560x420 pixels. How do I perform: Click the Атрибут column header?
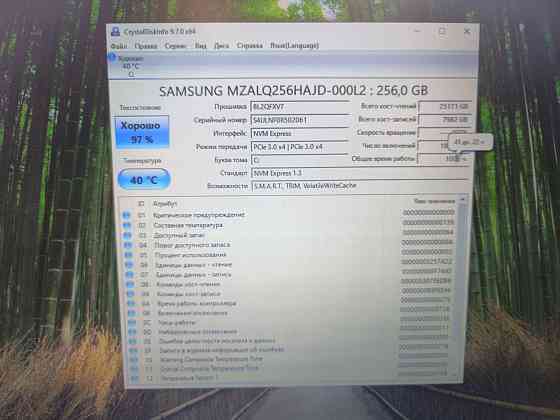[165, 204]
